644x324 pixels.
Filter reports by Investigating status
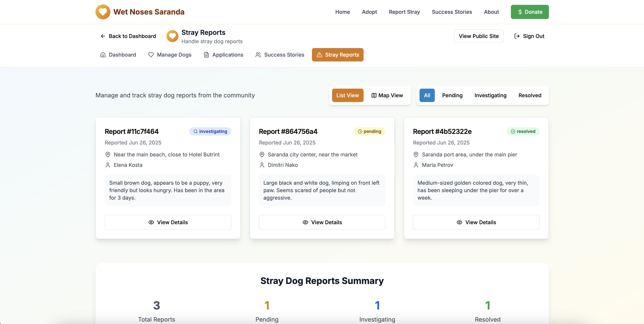[x=490, y=95]
